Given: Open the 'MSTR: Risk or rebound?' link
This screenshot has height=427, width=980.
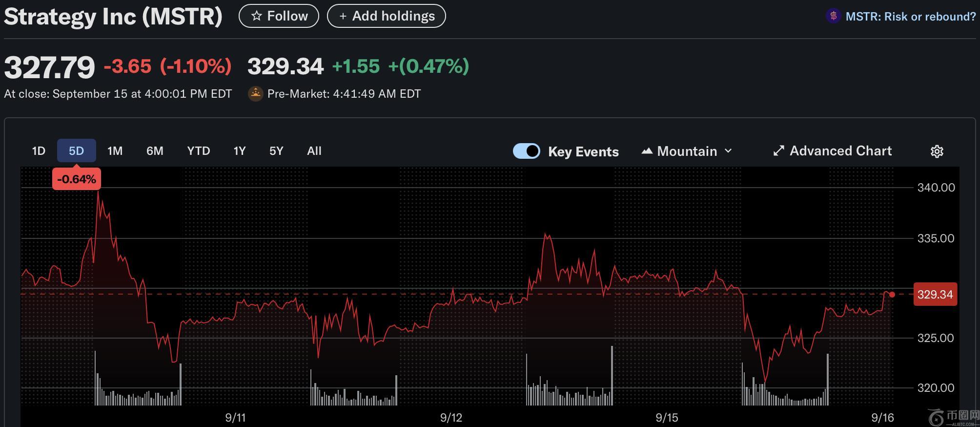Looking at the screenshot, I should pyautogui.click(x=910, y=17).
